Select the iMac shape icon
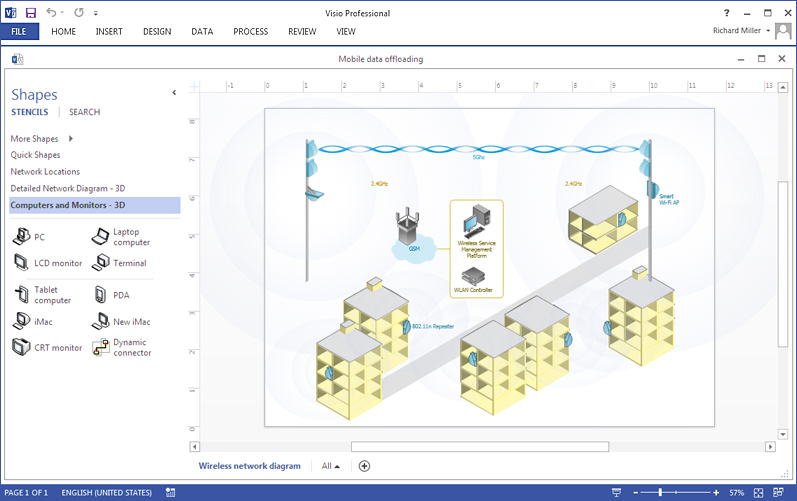The image size is (797, 501). tap(21, 321)
